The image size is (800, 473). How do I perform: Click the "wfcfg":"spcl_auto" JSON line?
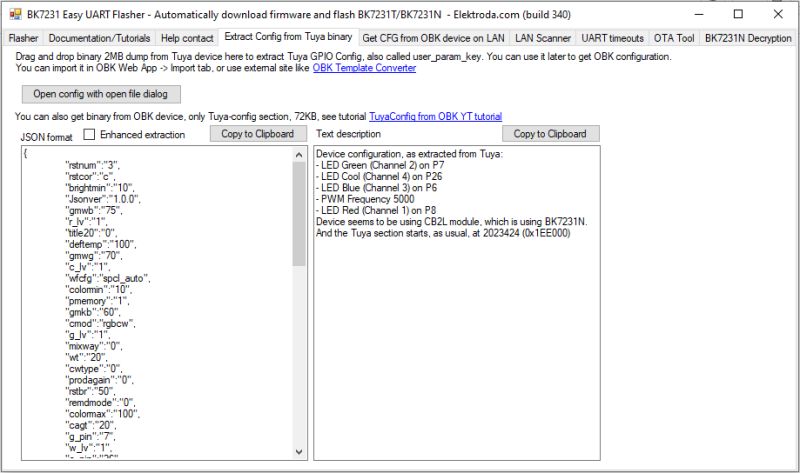click(x=108, y=278)
